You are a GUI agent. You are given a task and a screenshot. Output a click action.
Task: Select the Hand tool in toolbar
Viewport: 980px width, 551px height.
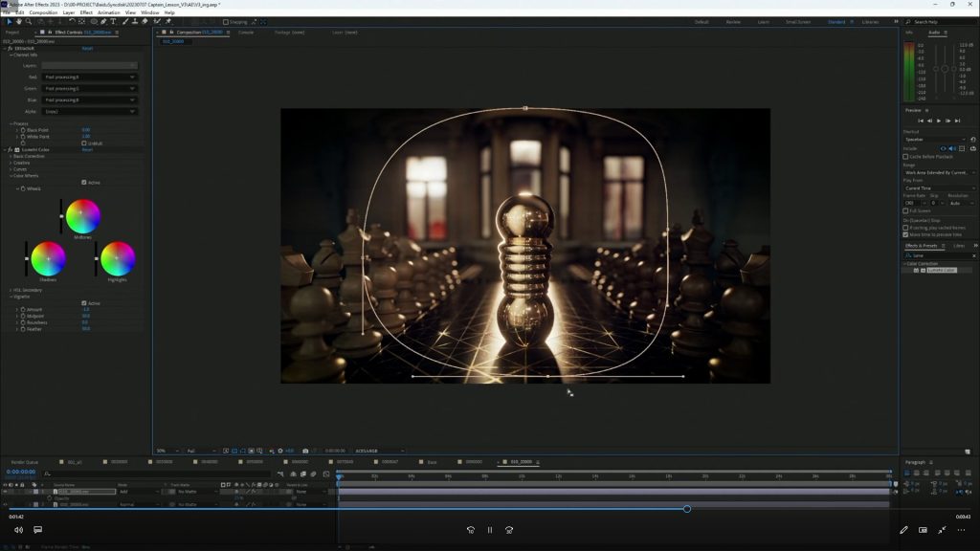tap(18, 21)
